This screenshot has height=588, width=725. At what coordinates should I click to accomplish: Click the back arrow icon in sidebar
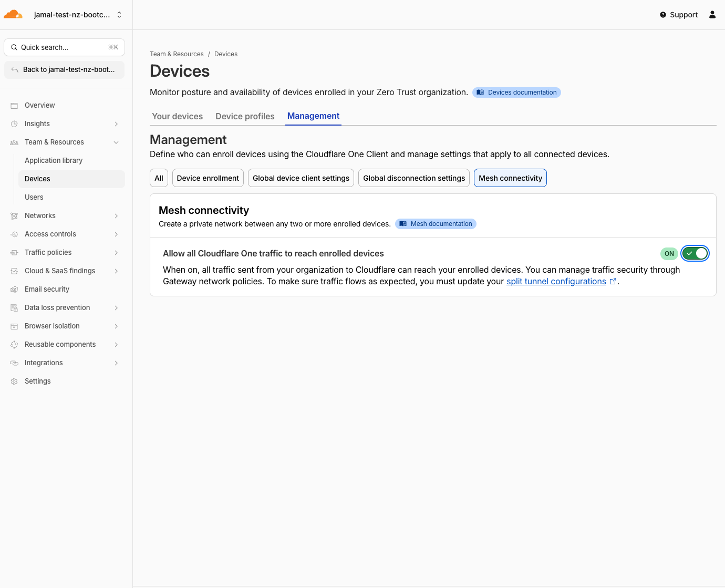[15, 70]
